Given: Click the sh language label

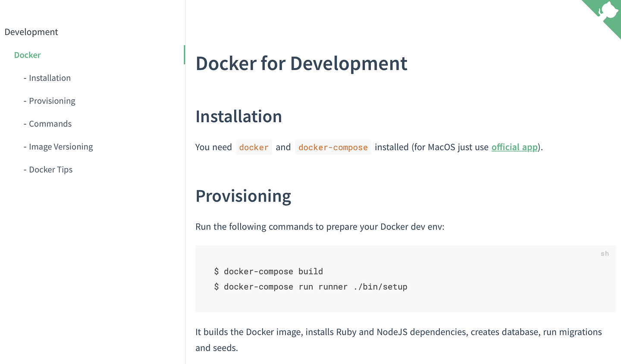Looking at the screenshot, I should (605, 254).
